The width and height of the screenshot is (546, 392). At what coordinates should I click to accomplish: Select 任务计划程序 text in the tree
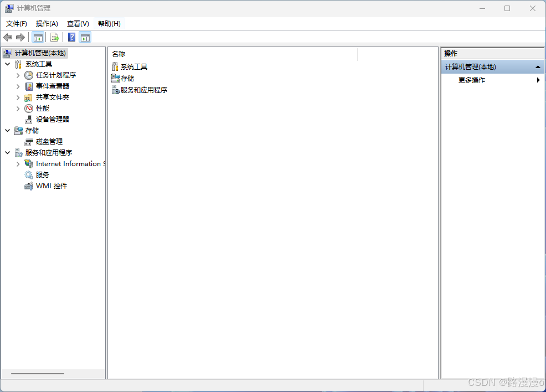click(x=56, y=75)
